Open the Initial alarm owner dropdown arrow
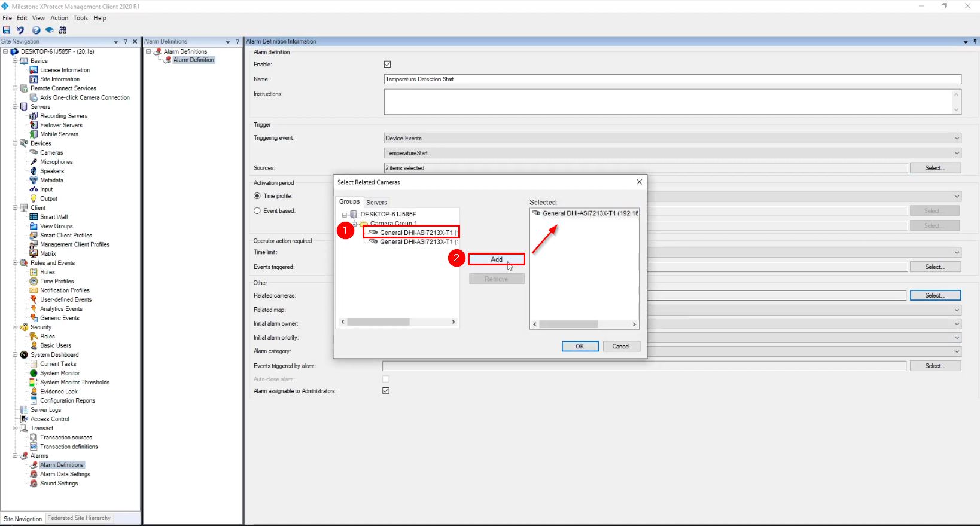Image resolution: width=980 pixels, height=526 pixels. 957,324
